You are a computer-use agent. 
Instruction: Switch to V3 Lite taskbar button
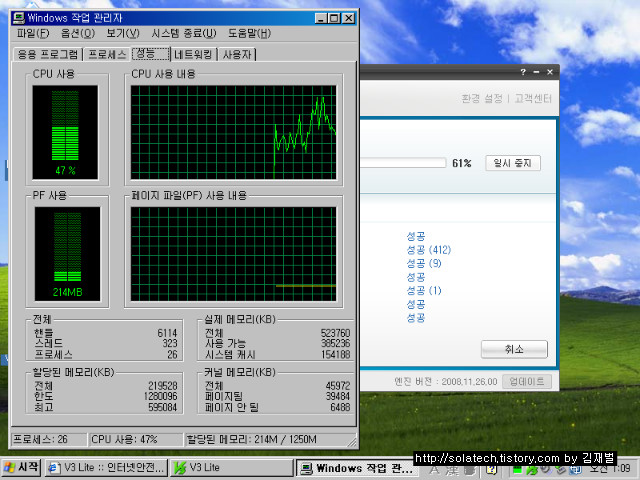[231, 468]
